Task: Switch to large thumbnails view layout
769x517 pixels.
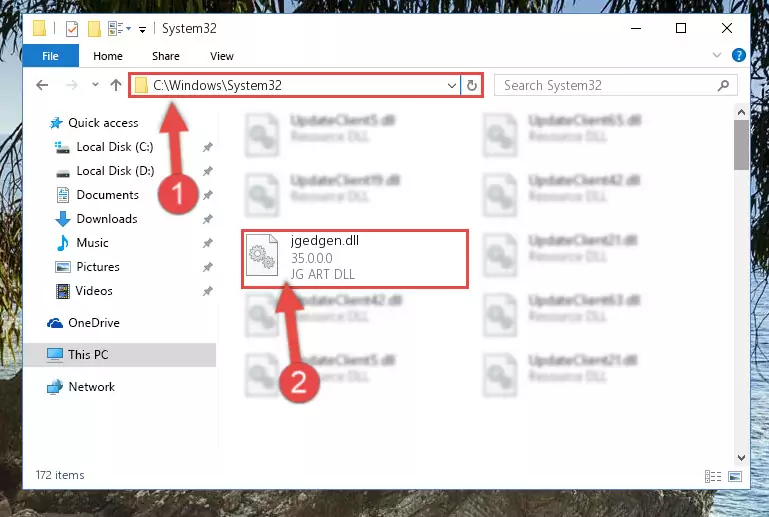Action: click(x=735, y=476)
